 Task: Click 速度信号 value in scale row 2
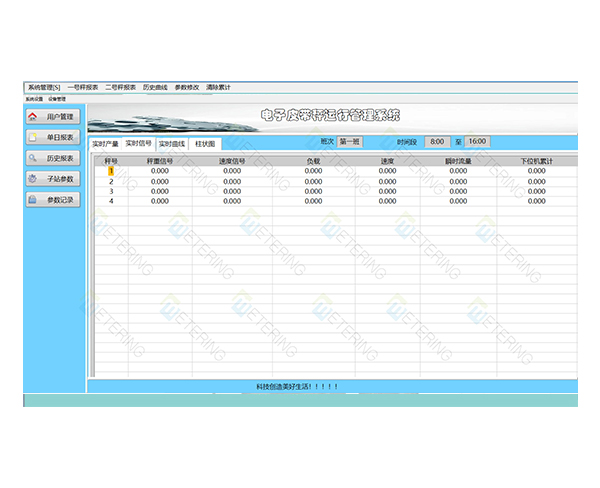232,181
